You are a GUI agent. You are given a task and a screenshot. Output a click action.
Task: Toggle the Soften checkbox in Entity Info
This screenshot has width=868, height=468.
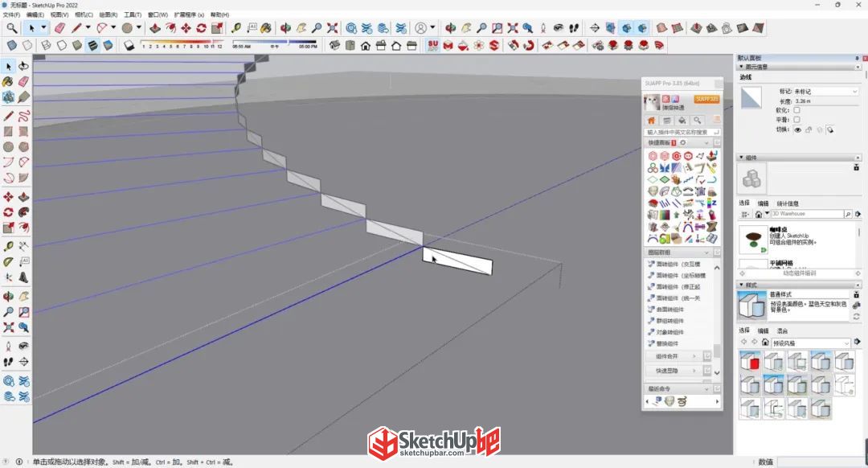[796, 110]
